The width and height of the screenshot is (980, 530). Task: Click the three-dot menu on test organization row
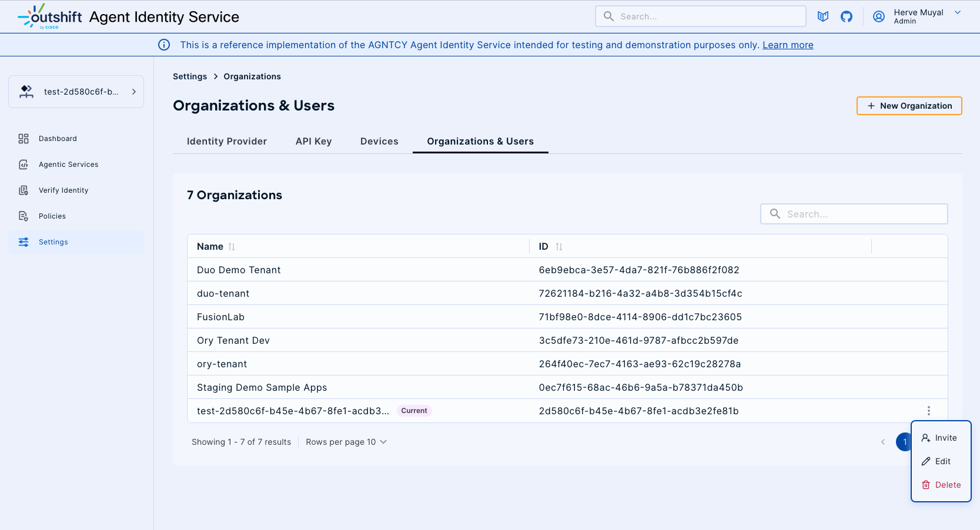(928, 411)
